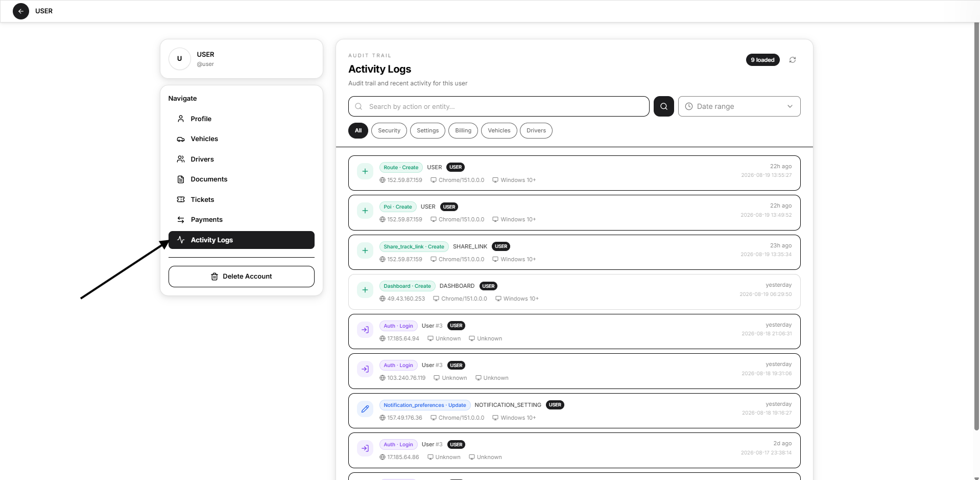The height and width of the screenshot is (480, 980).
Task: Click the Poi · Create tag
Action: click(398, 207)
